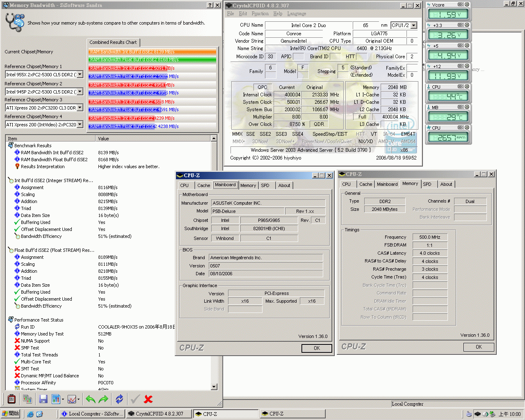
Task: Click the orange Int Buff'd 8139 MB/s chart bar
Action: click(x=153, y=52)
